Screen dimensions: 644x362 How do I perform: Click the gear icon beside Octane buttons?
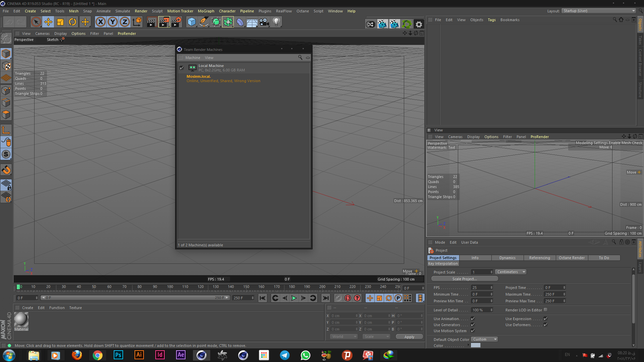coord(419,24)
